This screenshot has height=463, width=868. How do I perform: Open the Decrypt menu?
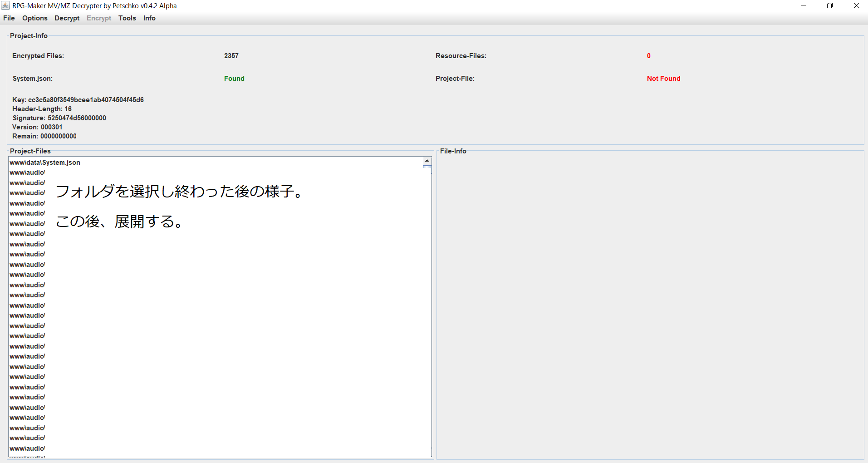(x=67, y=18)
